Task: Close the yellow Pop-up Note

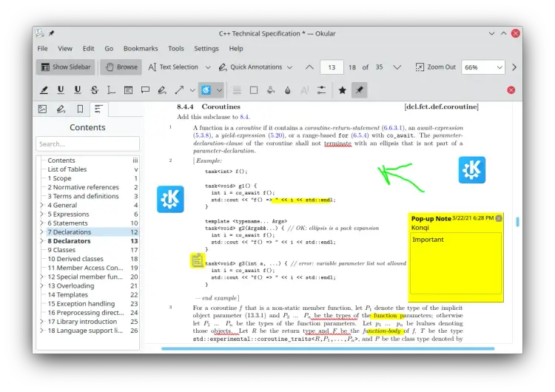Action: pyautogui.click(x=499, y=218)
